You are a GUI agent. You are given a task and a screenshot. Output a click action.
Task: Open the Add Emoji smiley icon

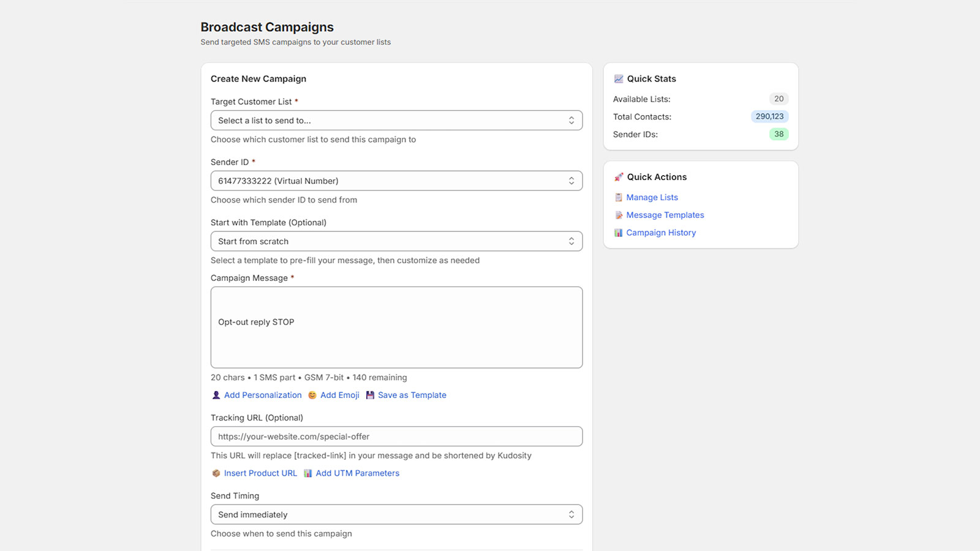(x=312, y=395)
